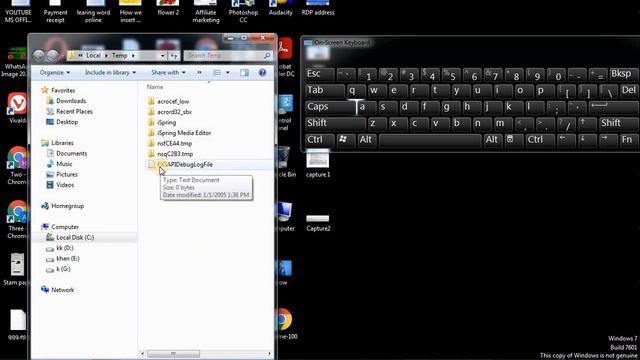Open Explorer help icon

(x=262, y=73)
